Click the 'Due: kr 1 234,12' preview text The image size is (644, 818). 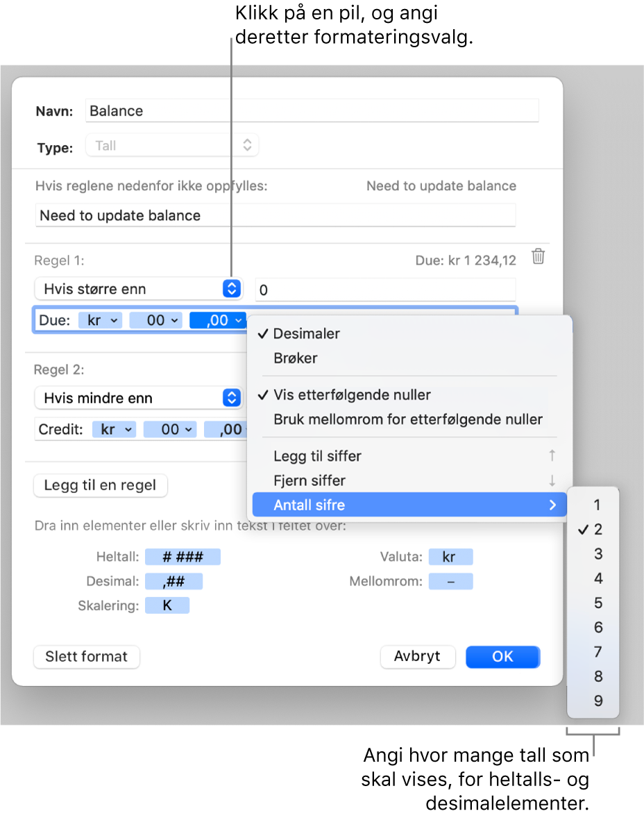(466, 260)
